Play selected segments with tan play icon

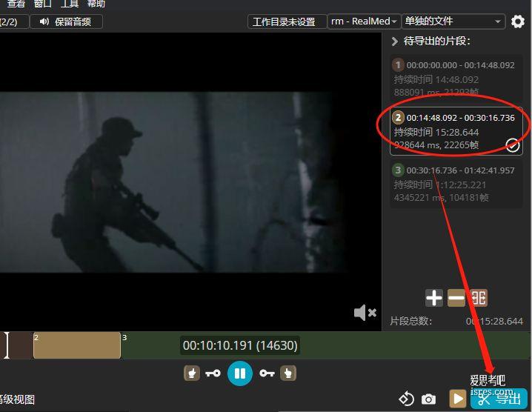(x=458, y=399)
